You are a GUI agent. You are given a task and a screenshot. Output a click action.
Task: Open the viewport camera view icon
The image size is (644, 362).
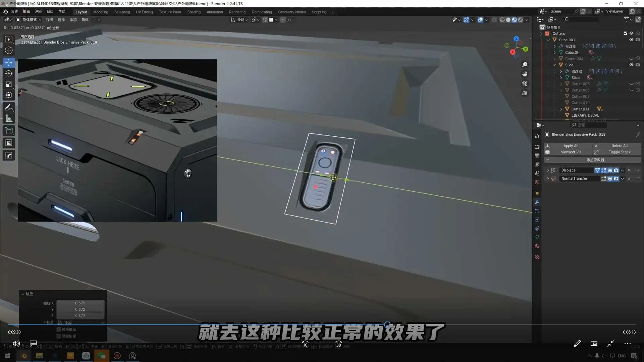coord(525,83)
